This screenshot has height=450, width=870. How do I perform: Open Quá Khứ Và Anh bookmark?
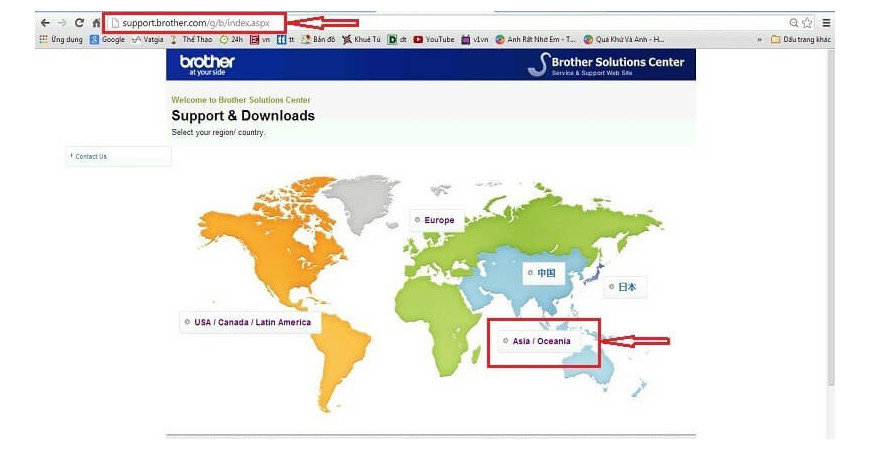coord(624,39)
